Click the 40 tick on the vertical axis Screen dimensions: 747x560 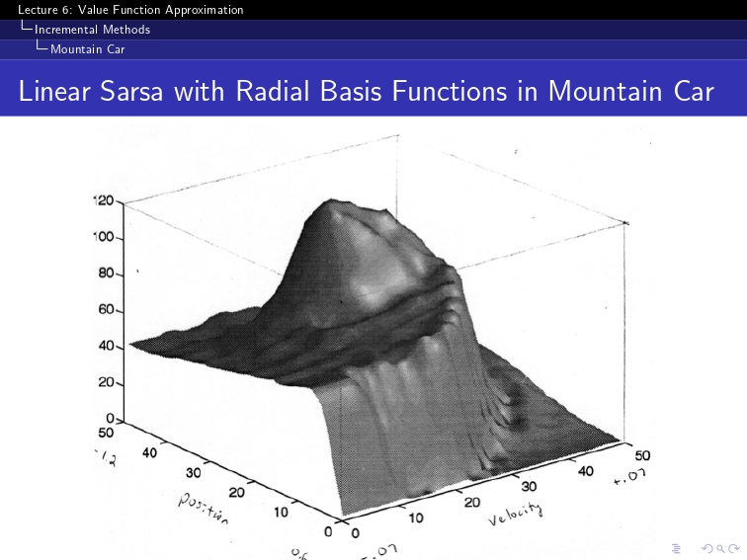pyautogui.click(x=107, y=346)
